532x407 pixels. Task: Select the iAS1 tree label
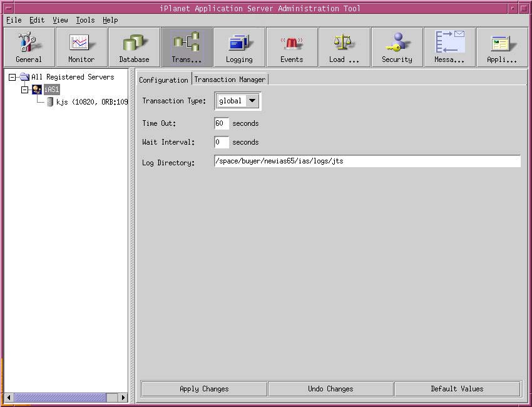[51, 90]
